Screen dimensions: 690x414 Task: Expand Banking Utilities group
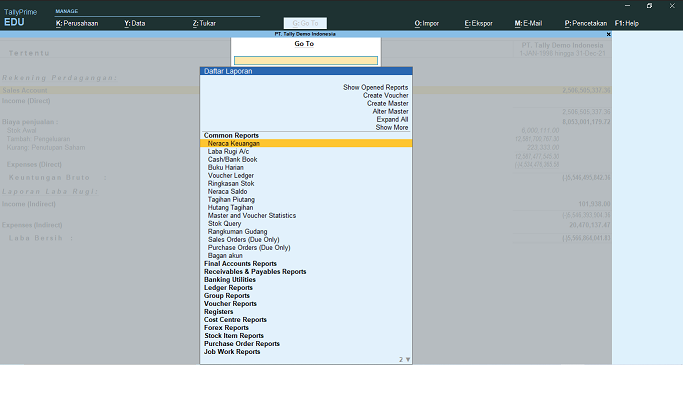click(x=231, y=280)
